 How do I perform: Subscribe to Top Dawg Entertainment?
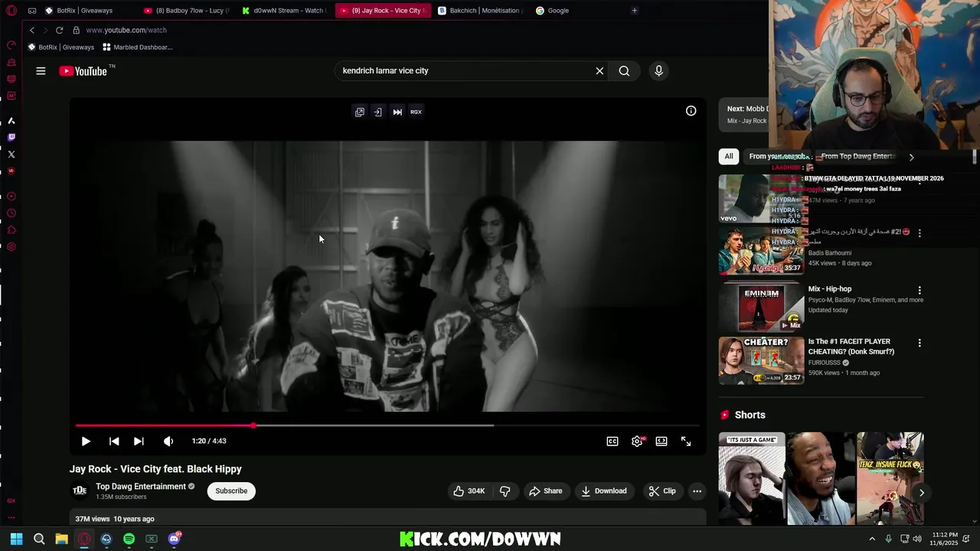[231, 491]
